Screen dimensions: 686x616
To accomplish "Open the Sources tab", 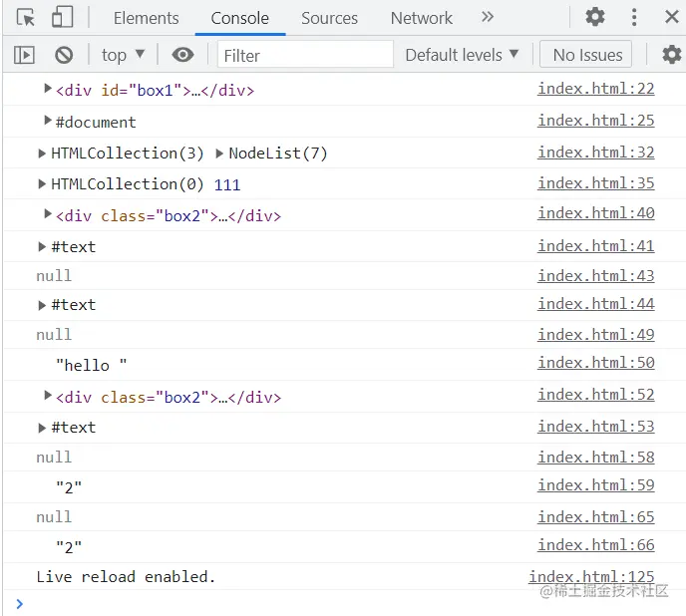I will point(329,18).
